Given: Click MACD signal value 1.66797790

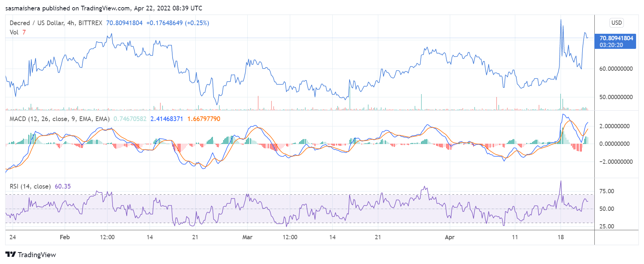Looking at the screenshot, I should [204, 119].
